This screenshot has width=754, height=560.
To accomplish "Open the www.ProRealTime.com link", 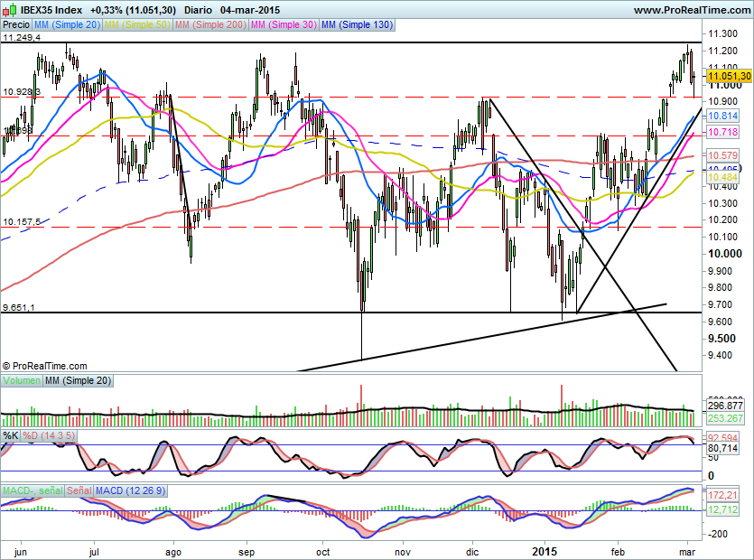I will tap(692, 10).
